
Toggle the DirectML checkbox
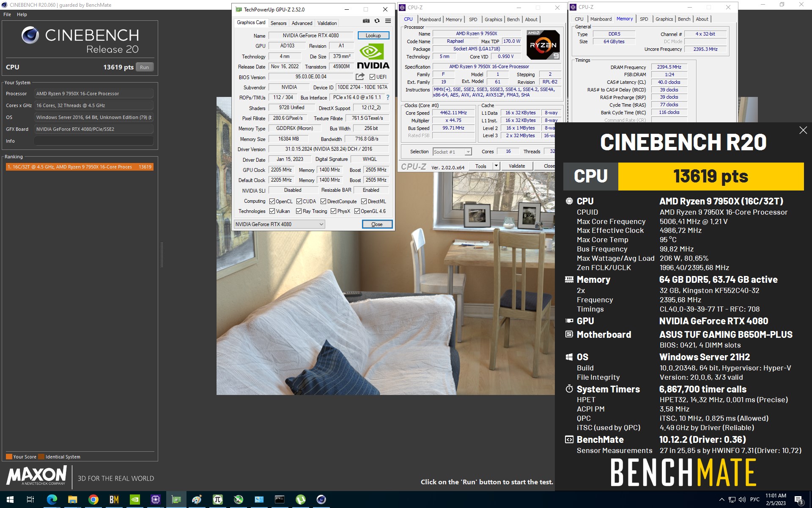(364, 202)
